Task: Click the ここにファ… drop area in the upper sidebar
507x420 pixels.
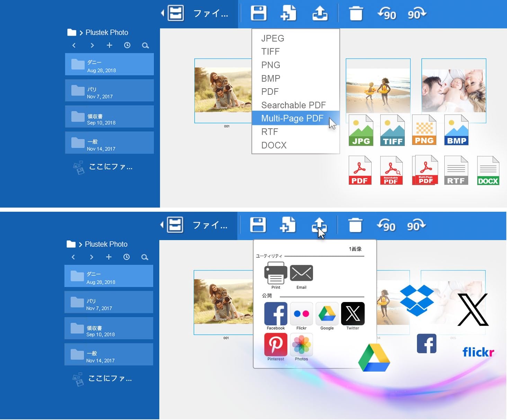Action: (103, 167)
